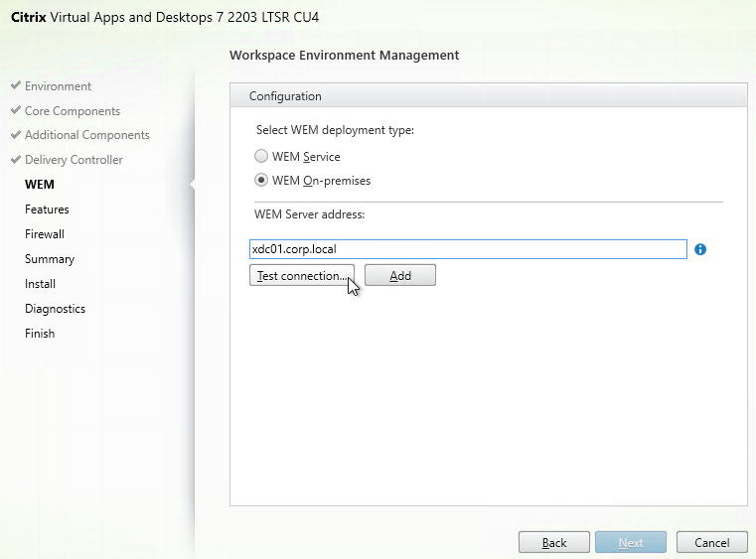Click the 'WEM Server address:' label
Image resolution: width=756 pixels, height=559 pixels.
pyautogui.click(x=310, y=213)
